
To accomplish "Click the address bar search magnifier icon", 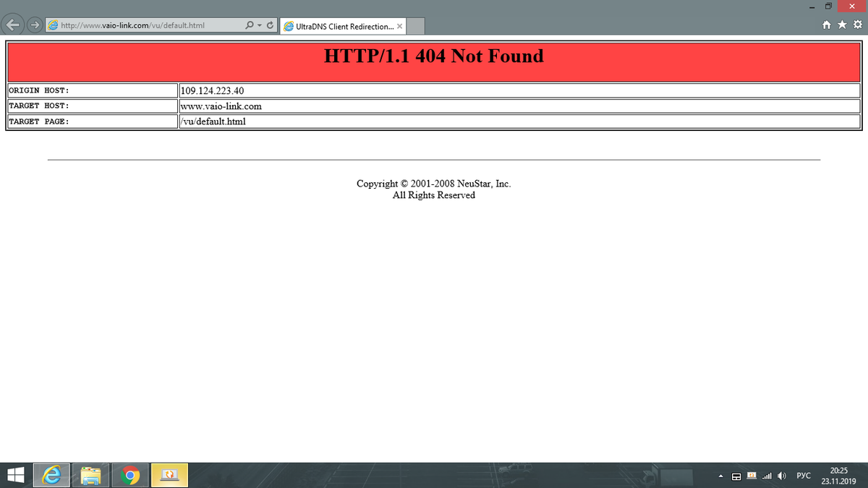I will pyautogui.click(x=250, y=25).
